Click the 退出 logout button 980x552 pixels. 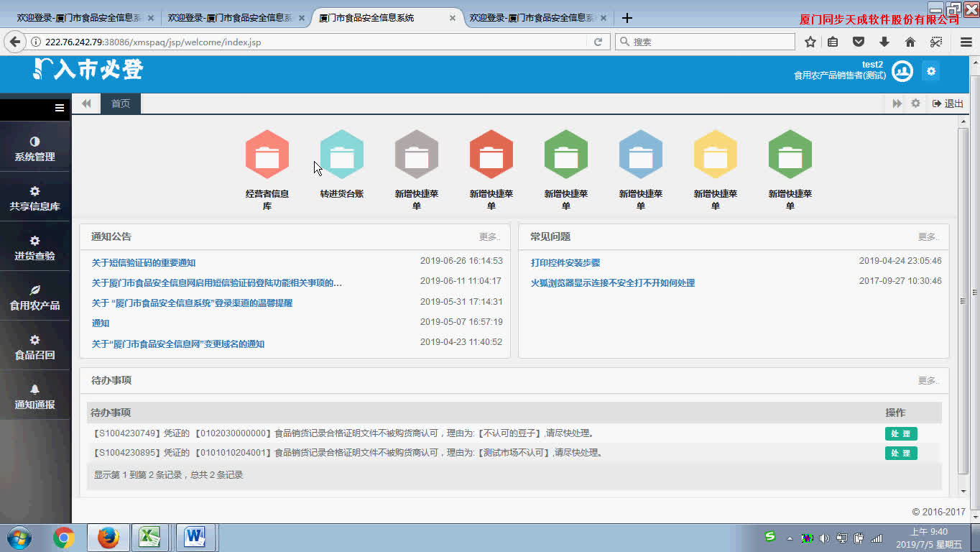(x=948, y=103)
